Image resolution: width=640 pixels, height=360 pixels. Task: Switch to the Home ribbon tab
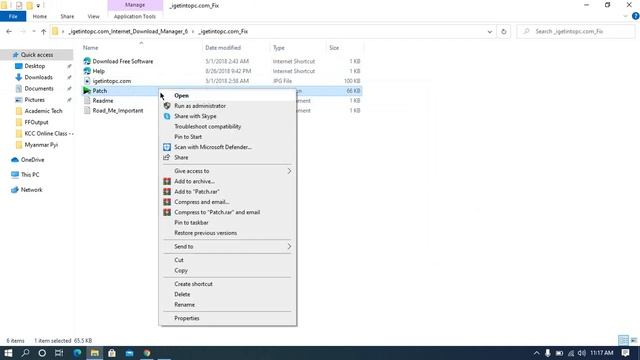pos(40,16)
